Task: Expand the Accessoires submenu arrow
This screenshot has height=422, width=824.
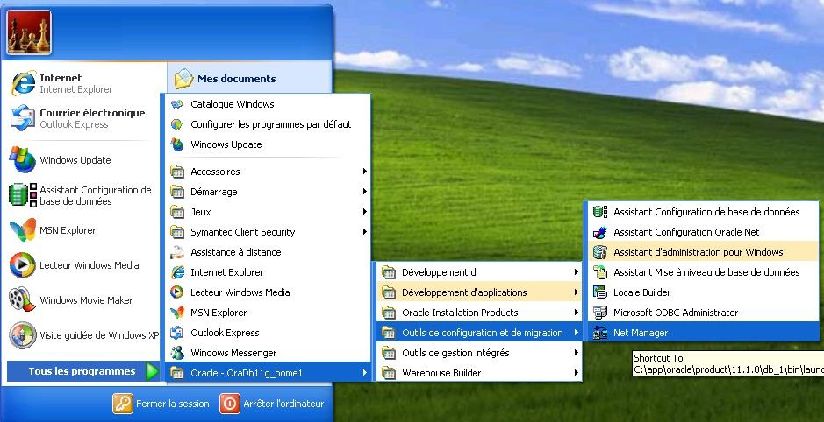Action: click(364, 171)
